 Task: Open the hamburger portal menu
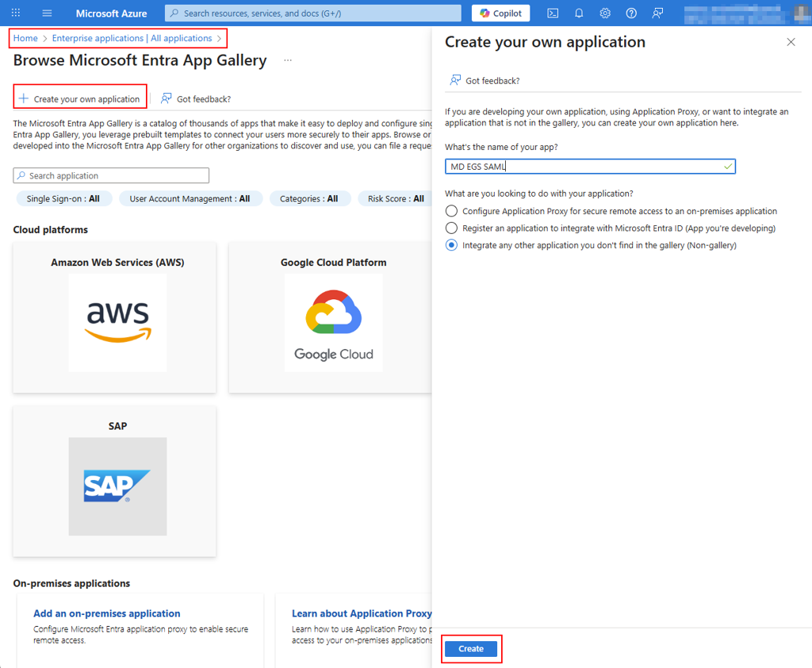[47, 13]
